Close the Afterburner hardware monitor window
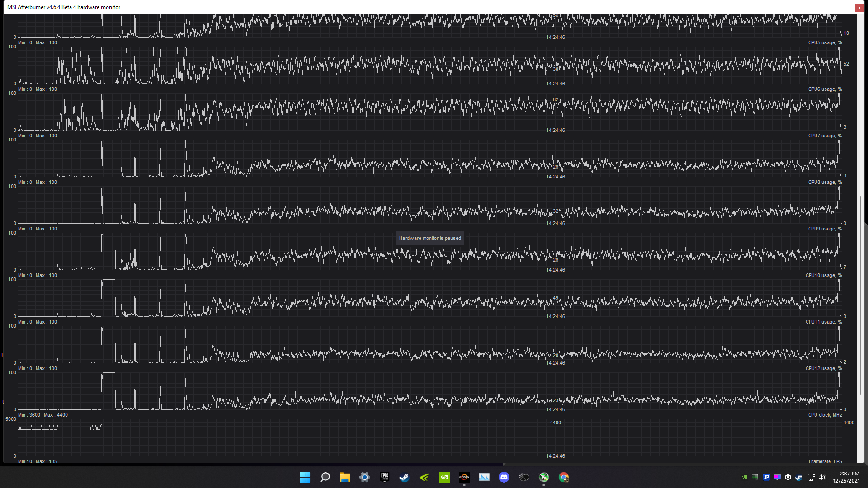Viewport: 868px width, 488px height. tap(859, 7)
